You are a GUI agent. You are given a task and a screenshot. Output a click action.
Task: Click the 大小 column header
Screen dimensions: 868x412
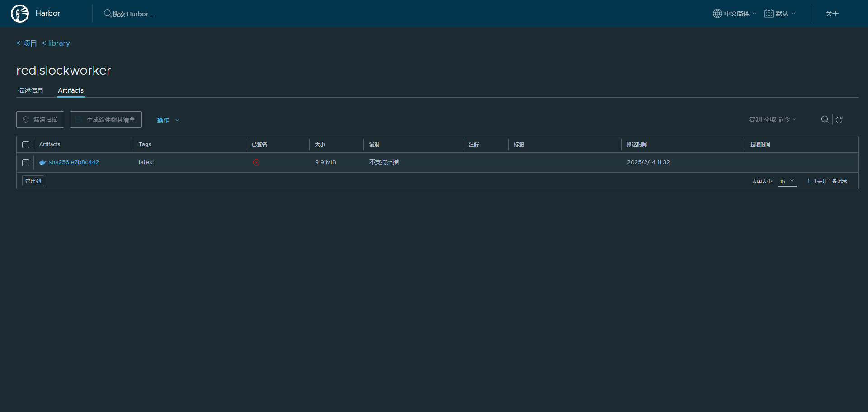(320, 144)
